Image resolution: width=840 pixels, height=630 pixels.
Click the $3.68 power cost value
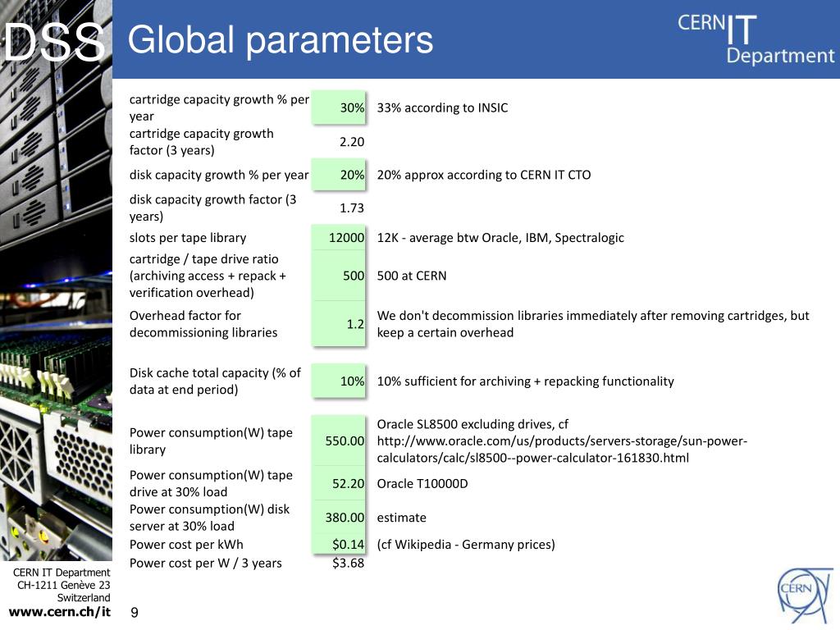[348, 563]
